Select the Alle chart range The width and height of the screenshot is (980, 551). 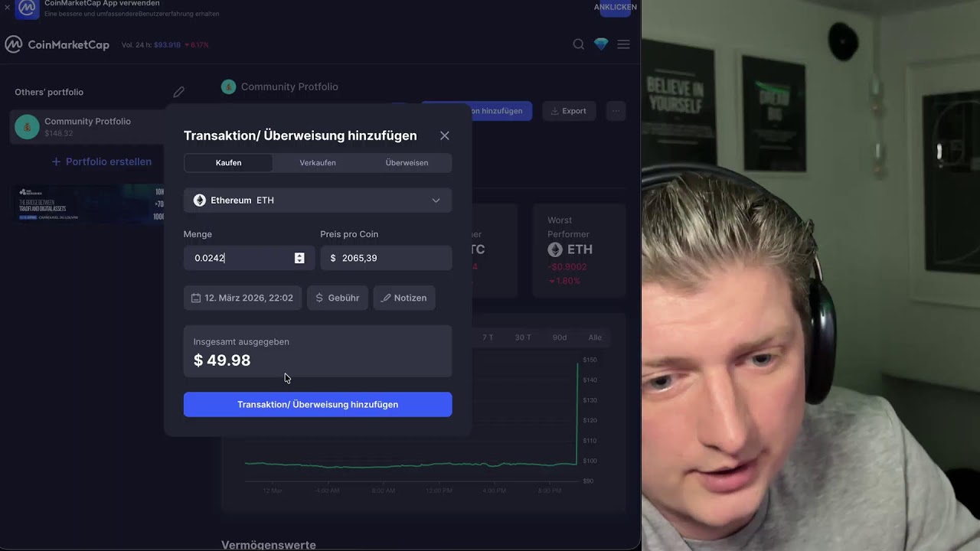pos(595,337)
